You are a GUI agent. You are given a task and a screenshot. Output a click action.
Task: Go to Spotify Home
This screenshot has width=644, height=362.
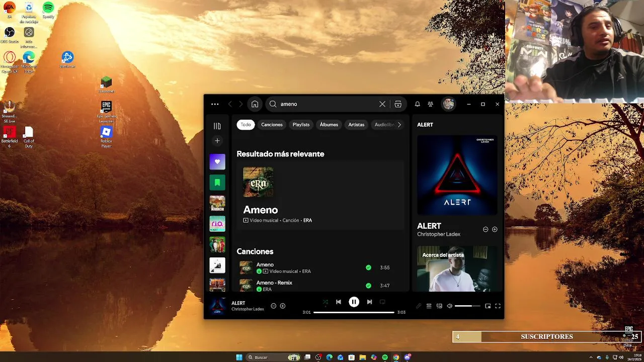pyautogui.click(x=255, y=104)
